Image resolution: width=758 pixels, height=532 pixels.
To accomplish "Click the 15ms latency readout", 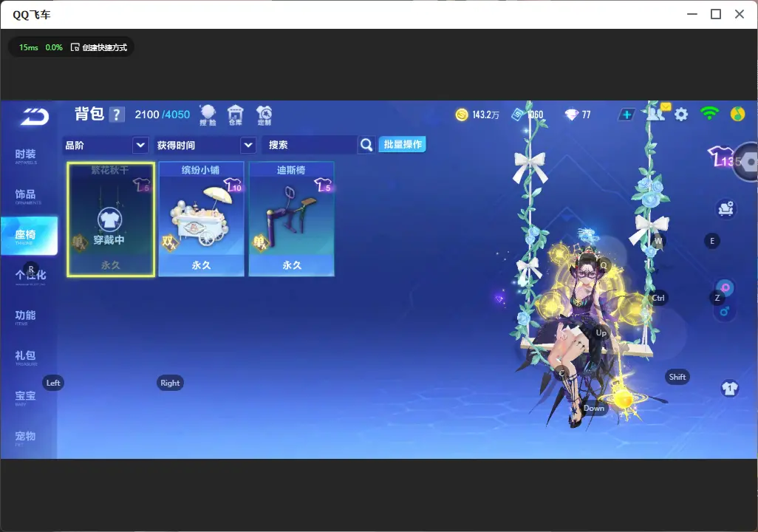I will [x=29, y=47].
